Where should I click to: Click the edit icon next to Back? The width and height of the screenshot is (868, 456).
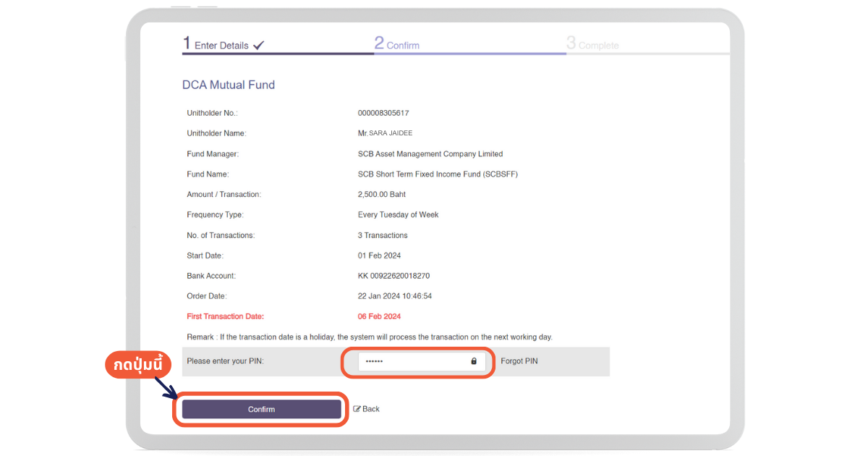pos(357,409)
